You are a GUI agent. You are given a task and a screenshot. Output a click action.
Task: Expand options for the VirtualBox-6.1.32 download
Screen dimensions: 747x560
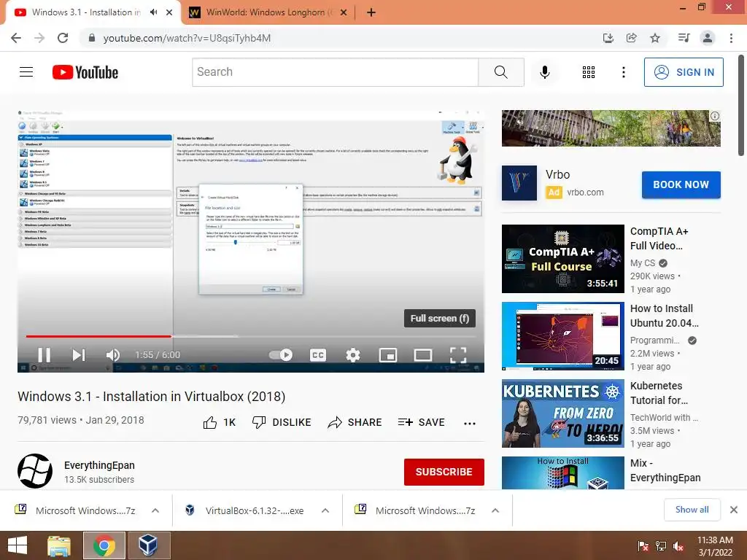pyautogui.click(x=325, y=510)
